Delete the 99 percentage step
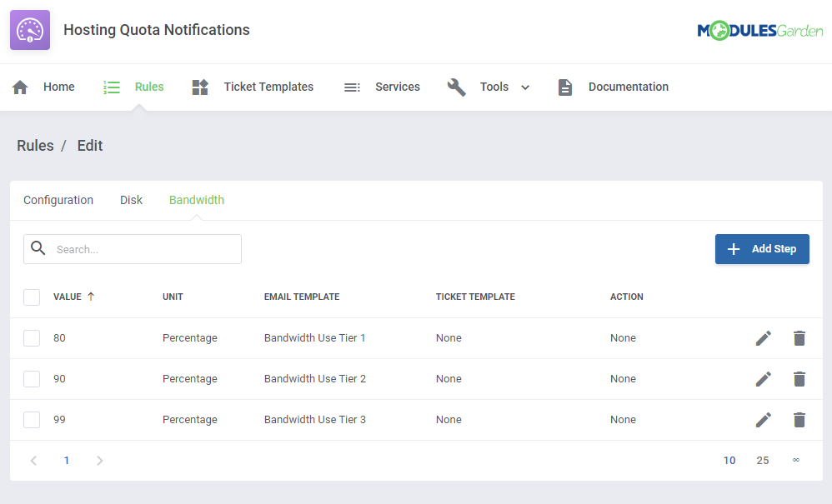832x504 pixels. point(799,420)
